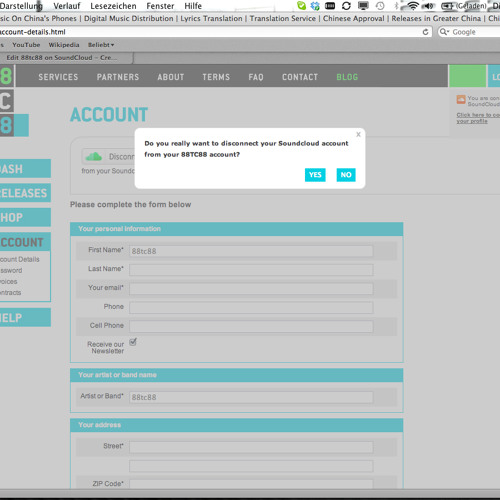
Task: Open the Wikipedia bookmark
Action: [64, 45]
